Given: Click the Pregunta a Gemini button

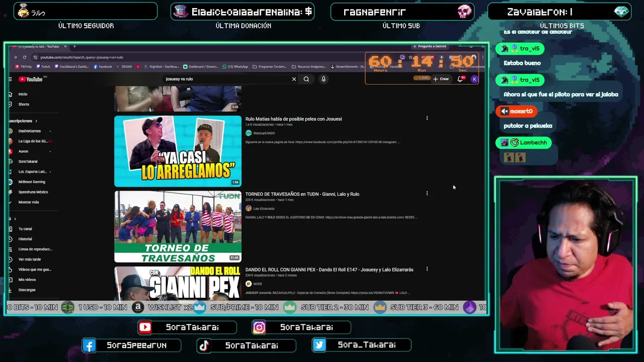Looking at the screenshot, I should (429, 46).
